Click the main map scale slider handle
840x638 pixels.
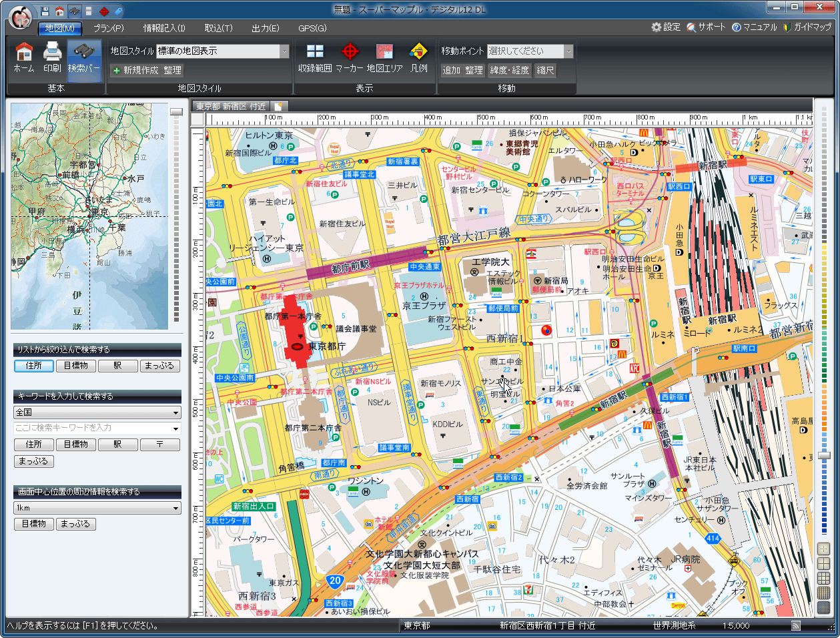click(x=824, y=454)
